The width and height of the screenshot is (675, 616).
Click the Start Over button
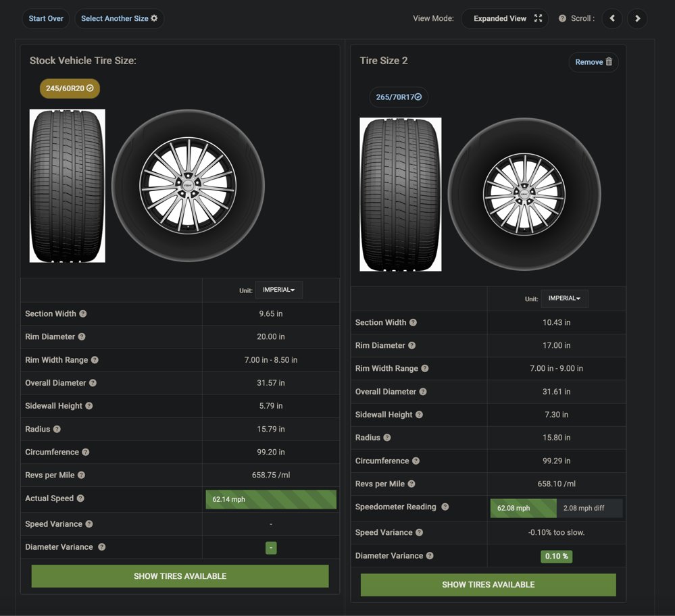pos(46,18)
